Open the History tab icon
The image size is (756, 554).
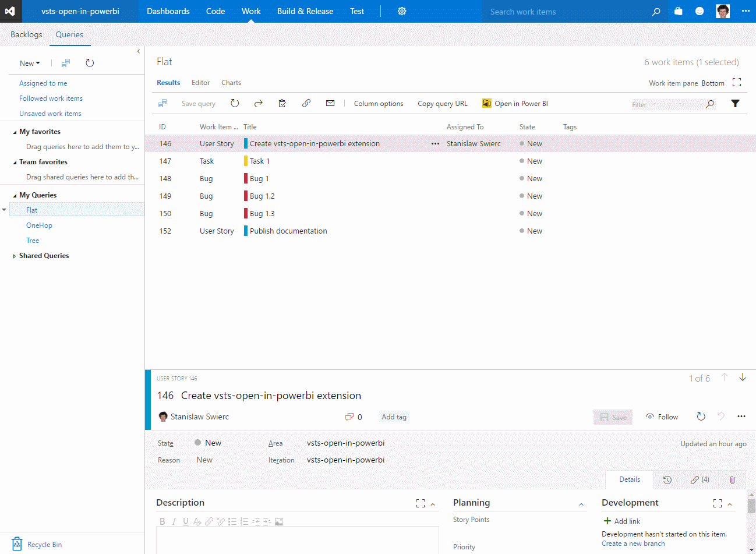tap(667, 480)
